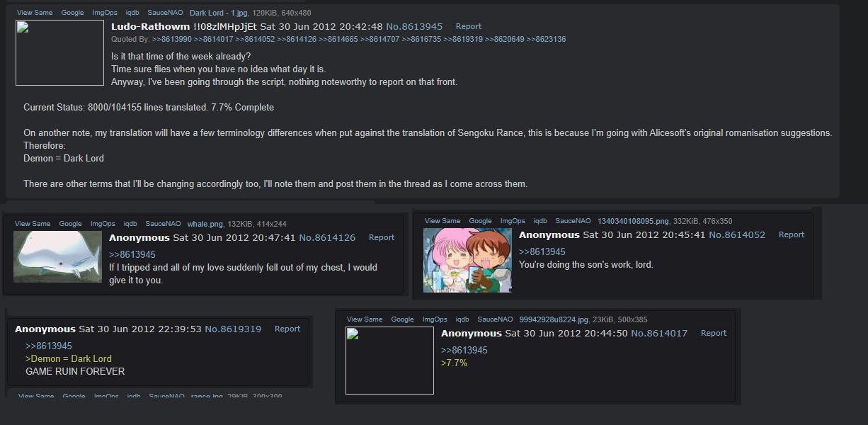Click View Same above whale.png
Image resolution: width=868 pixels, height=425 pixels.
pyautogui.click(x=33, y=224)
